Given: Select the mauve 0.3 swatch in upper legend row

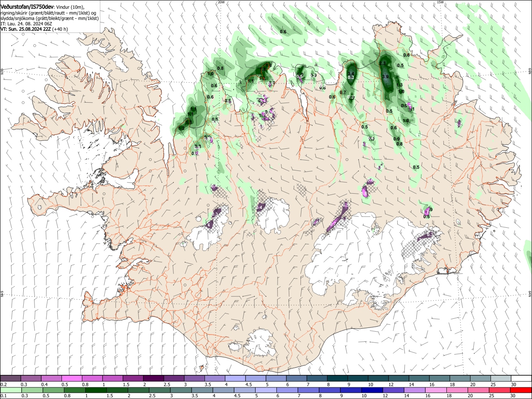Looking at the screenshot, I should [x=31, y=379].
